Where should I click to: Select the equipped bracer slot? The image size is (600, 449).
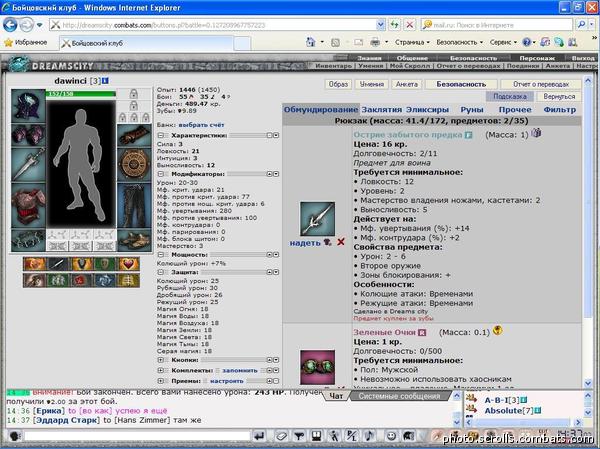(134, 135)
